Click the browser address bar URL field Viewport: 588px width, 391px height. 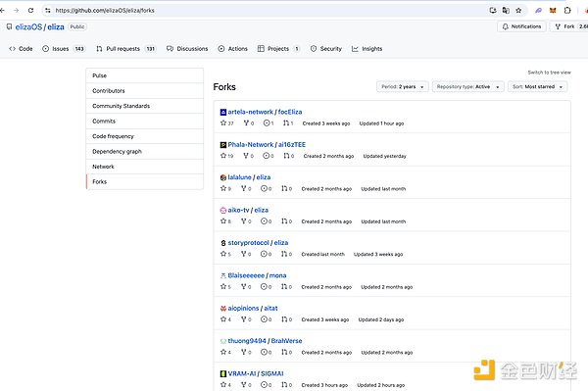coord(263,11)
